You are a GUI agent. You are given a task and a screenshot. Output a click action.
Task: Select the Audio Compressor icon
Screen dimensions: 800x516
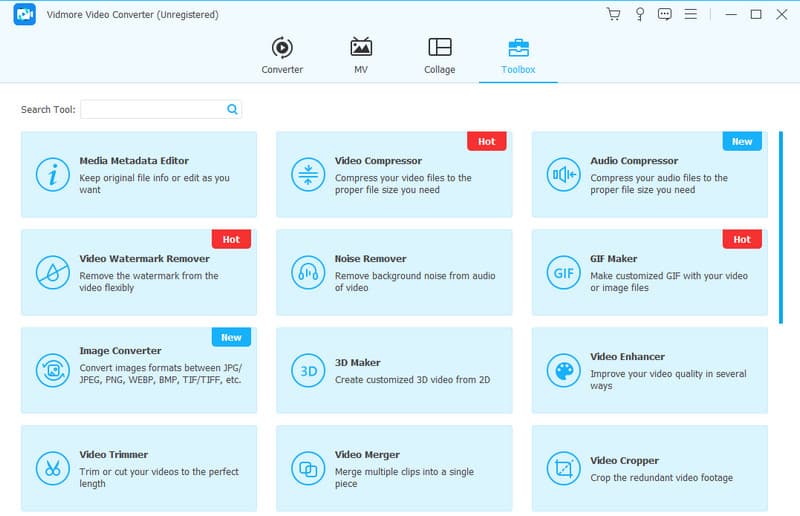coord(562,174)
